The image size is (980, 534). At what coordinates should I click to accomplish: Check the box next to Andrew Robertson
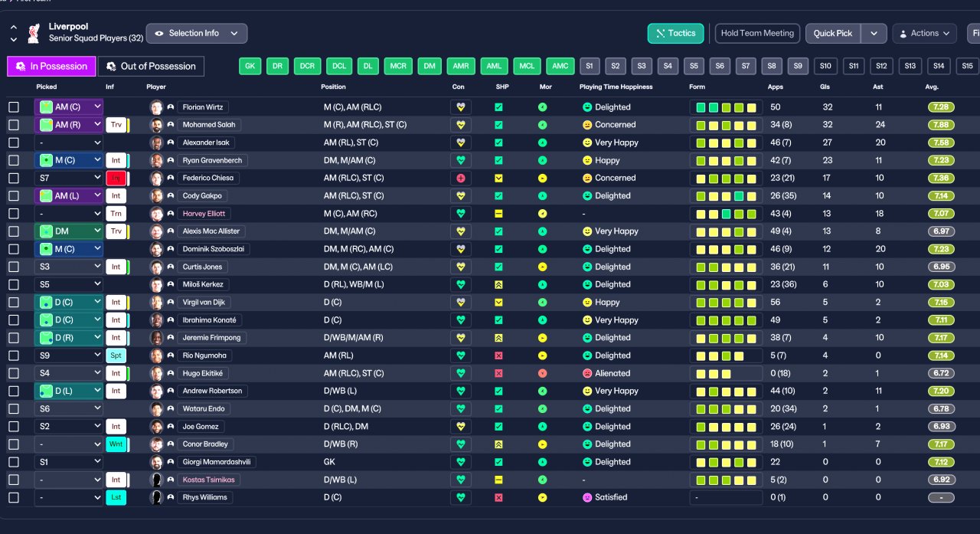[x=14, y=391]
